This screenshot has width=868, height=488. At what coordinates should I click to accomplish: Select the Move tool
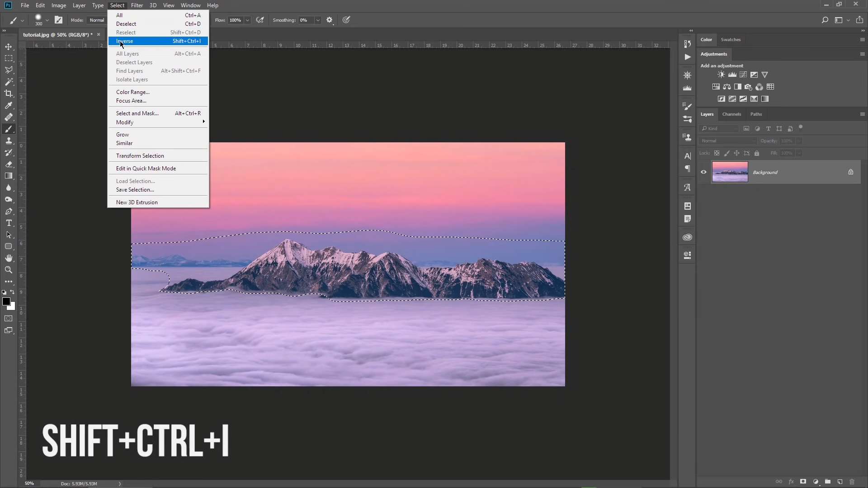coord(9,47)
